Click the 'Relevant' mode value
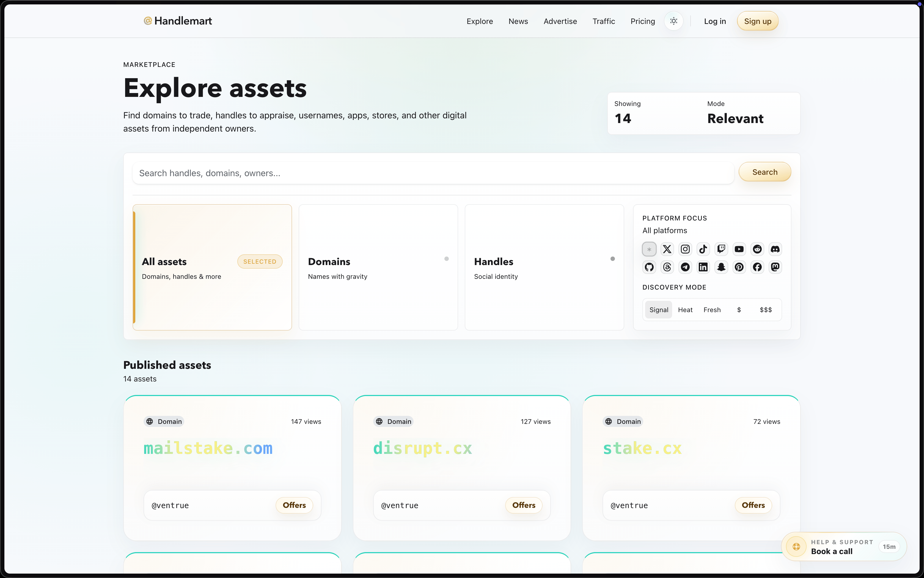The width and height of the screenshot is (924, 578). [735, 119]
